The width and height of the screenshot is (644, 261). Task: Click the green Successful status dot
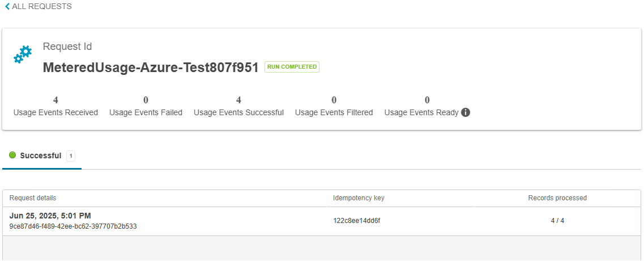point(12,155)
